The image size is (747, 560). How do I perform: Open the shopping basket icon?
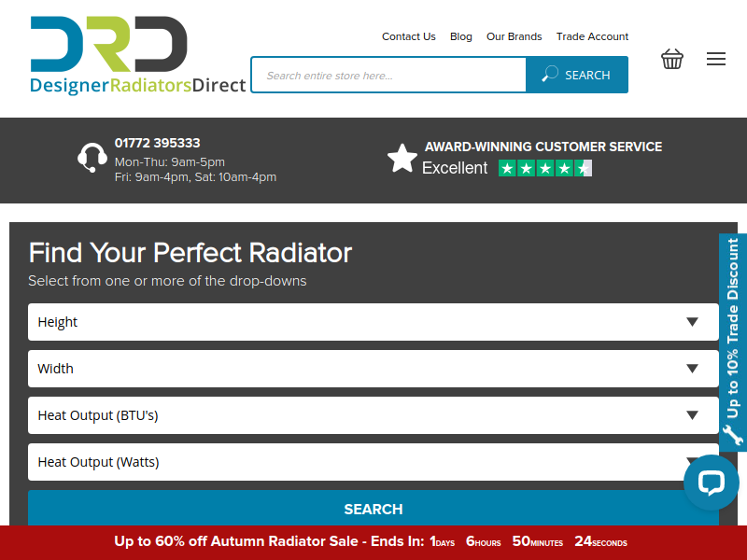(671, 59)
